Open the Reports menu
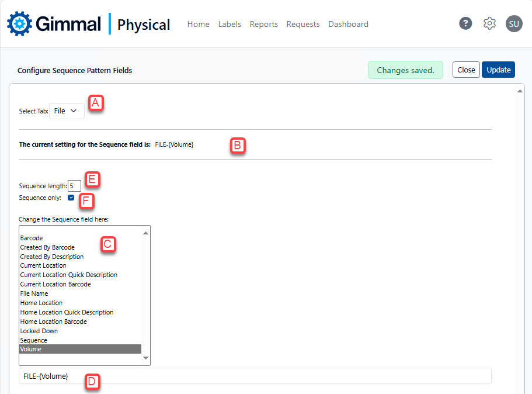532x394 pixels. pyautogui.click(x=263, y=24)
